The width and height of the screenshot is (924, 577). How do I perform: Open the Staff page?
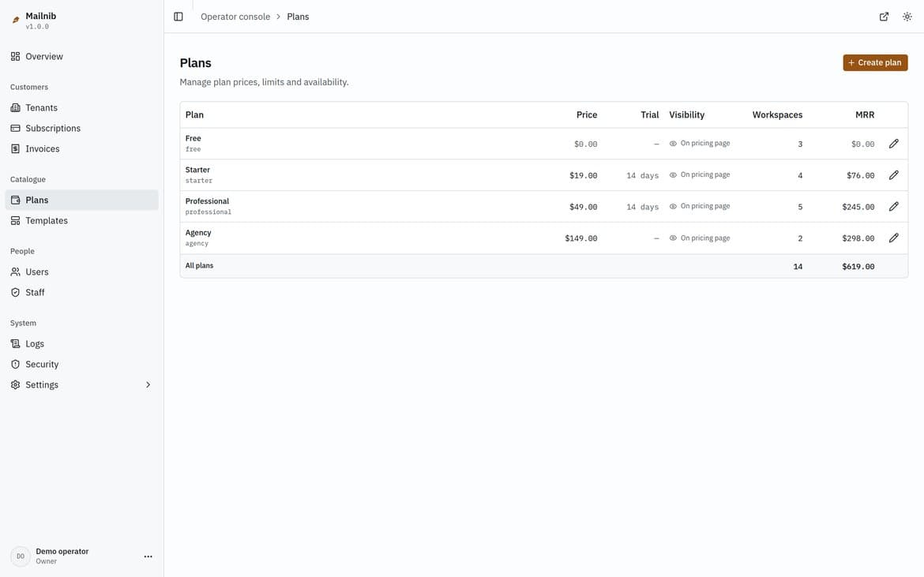[82, 293]
